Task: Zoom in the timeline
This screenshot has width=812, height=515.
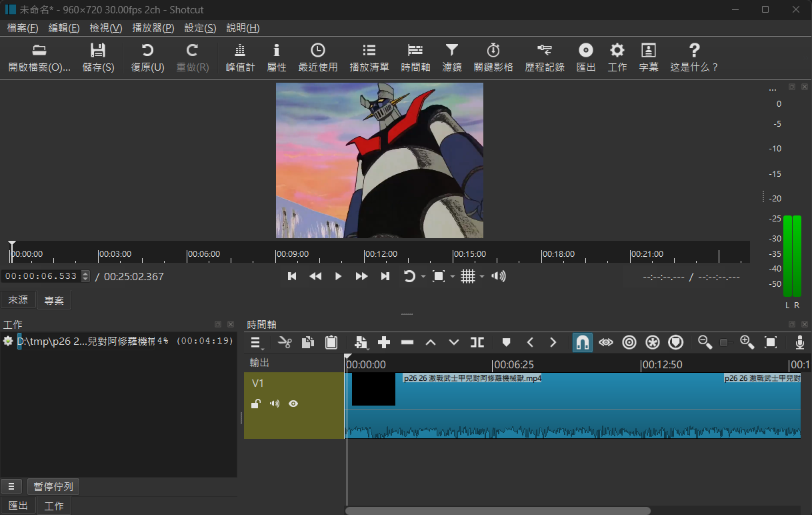Action: (747, 342)
